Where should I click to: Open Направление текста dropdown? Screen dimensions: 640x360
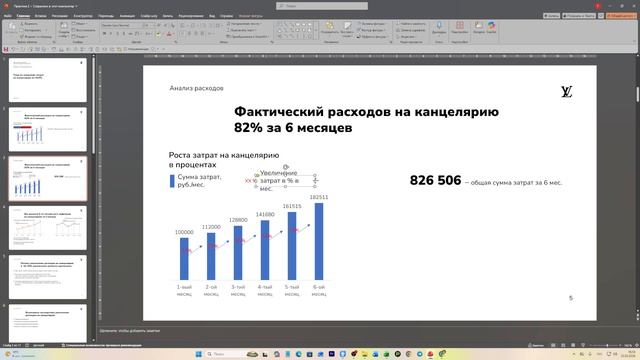[x=244, y=24]
